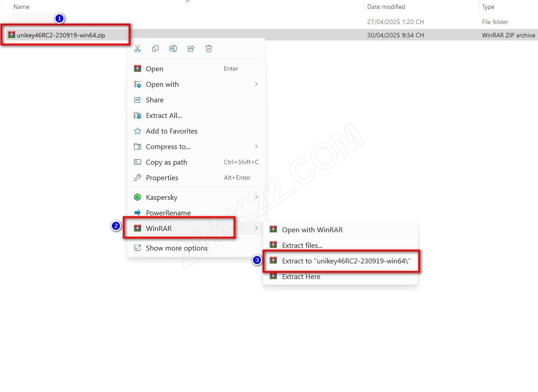The height and width of the screenshot is (392, 538).
Task: Select file unikey46RC2-230919-win64.zip
Action: tap(61, 35)
